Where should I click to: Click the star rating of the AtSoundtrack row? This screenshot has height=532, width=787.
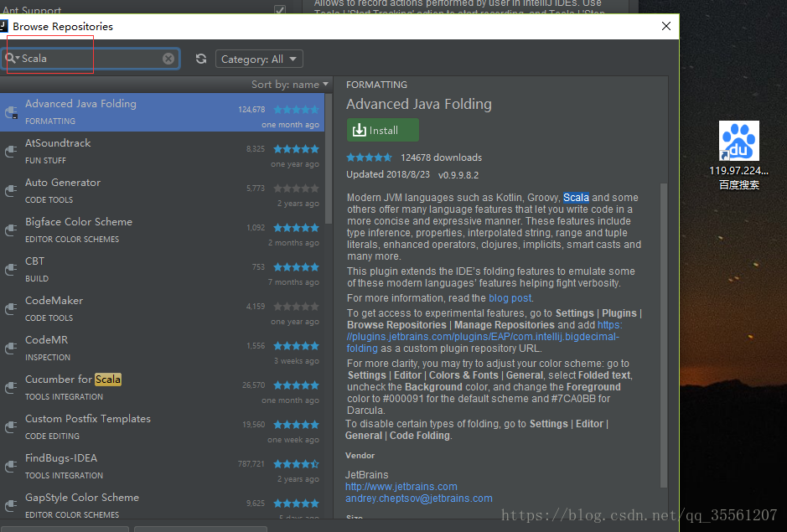[x=296, y=149]
